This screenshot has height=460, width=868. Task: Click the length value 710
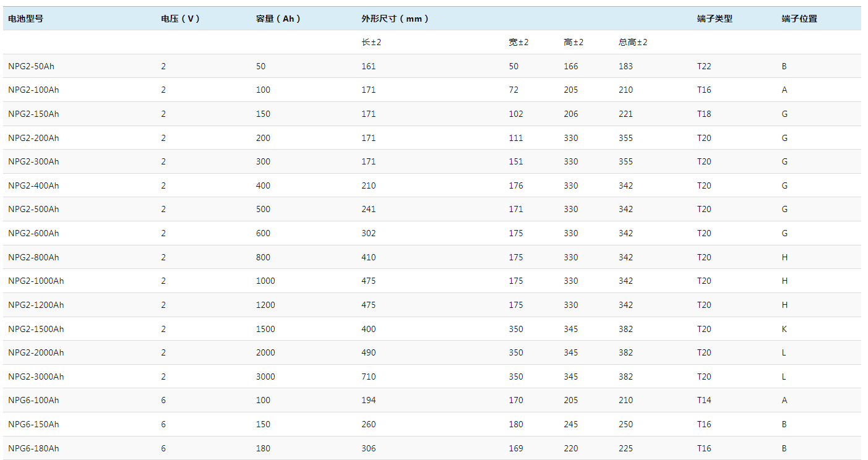point(368,377)
